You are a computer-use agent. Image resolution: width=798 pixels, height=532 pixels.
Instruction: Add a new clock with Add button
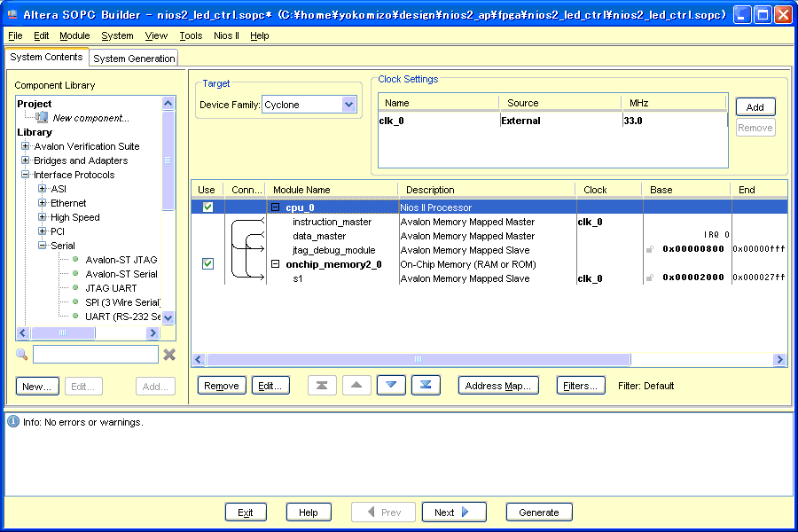click(755, 107)
